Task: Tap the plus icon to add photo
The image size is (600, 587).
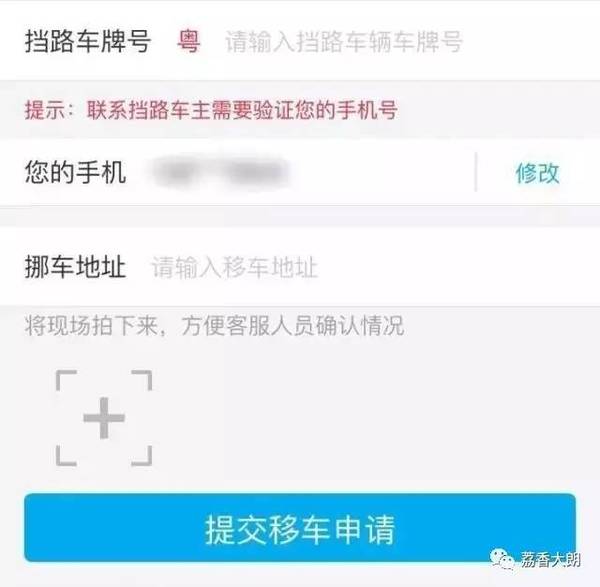Action: coord(104,418)
